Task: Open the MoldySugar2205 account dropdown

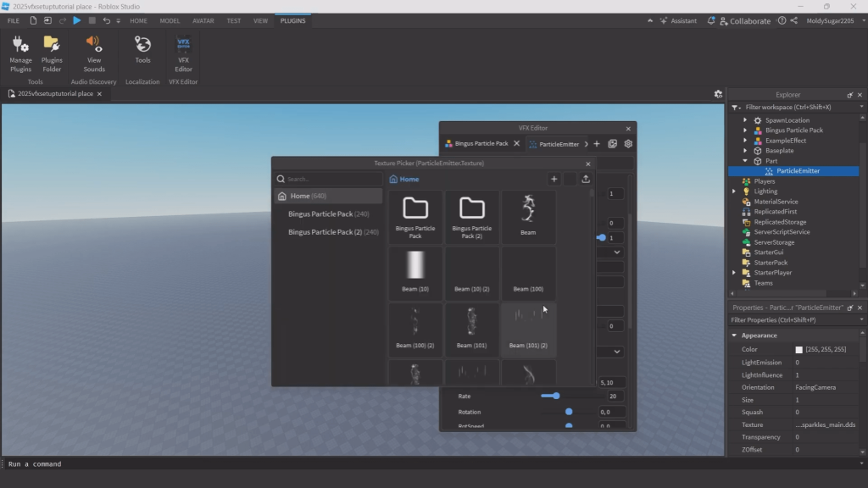Action: [x=835, y=20]
